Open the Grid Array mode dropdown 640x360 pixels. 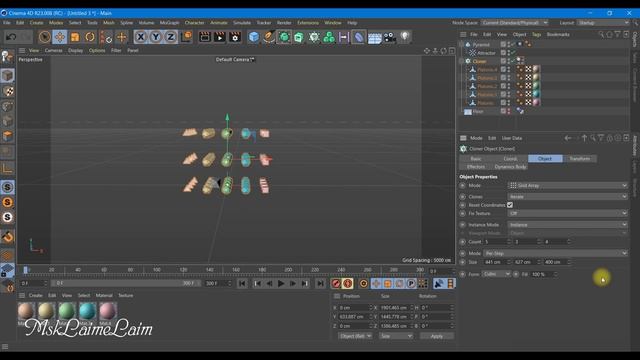pos(567,186)
